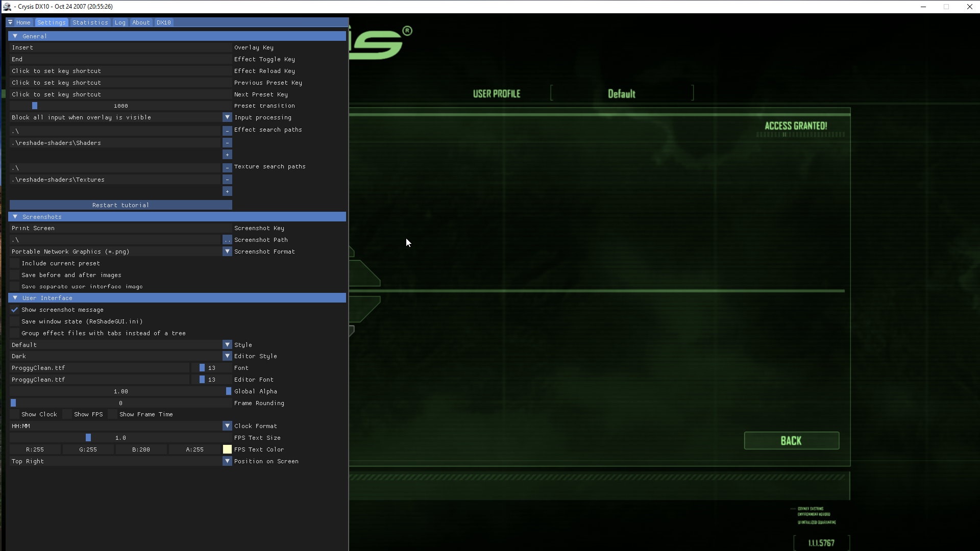The height and width of the screenshot is (551, 980).
Task: Click the Restart tutorial button
Action: click(120, 205)
